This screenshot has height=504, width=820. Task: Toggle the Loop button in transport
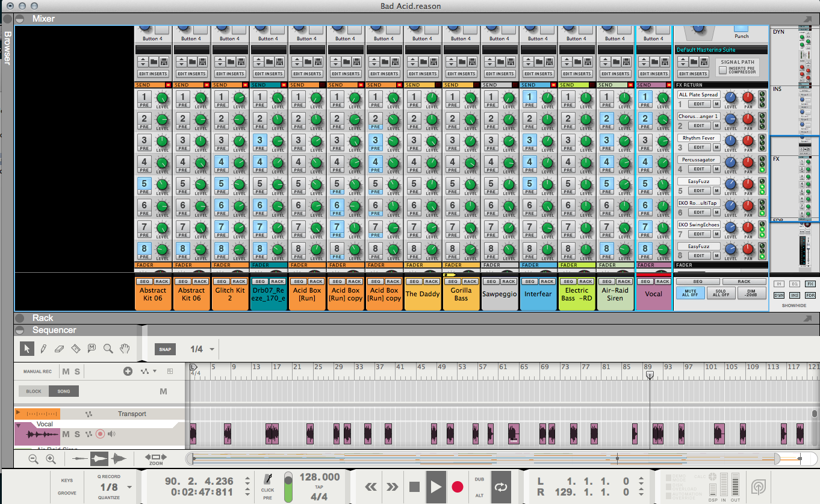pyautogui.click(x=500, y=487)
